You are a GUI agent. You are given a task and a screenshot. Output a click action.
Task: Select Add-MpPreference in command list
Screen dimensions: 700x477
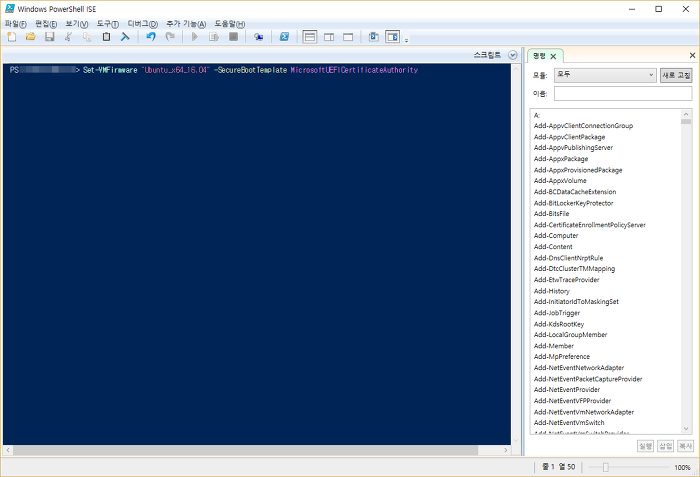tap(562, 357)
